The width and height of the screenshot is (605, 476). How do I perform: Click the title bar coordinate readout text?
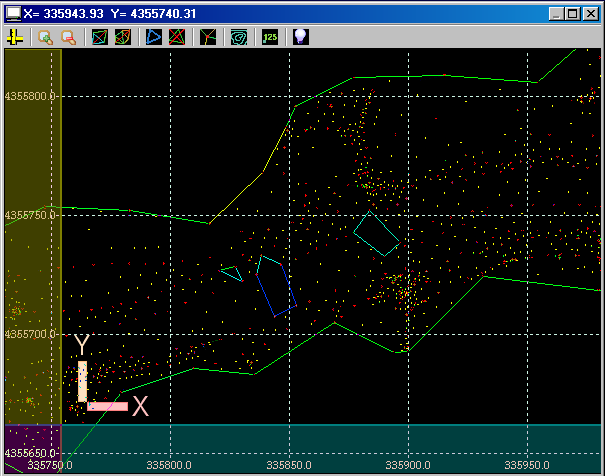(110, 14)
